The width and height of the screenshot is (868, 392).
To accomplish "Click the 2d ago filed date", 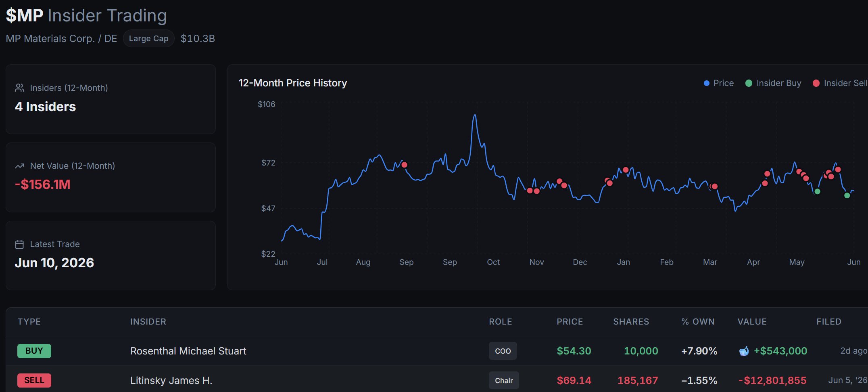I will pos(853,351).
